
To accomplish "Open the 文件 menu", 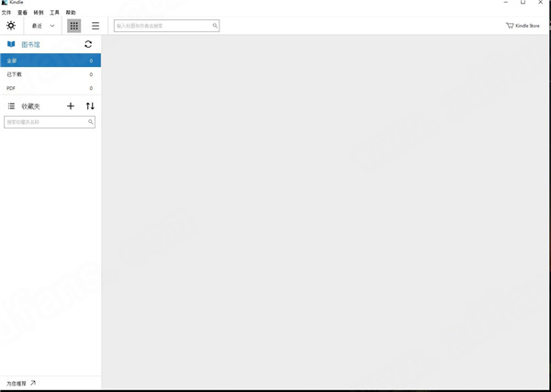I will (6, 13).
